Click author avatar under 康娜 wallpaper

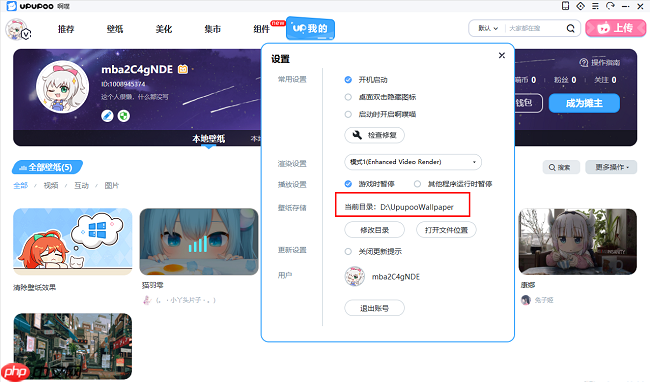[x=526, y=300]
